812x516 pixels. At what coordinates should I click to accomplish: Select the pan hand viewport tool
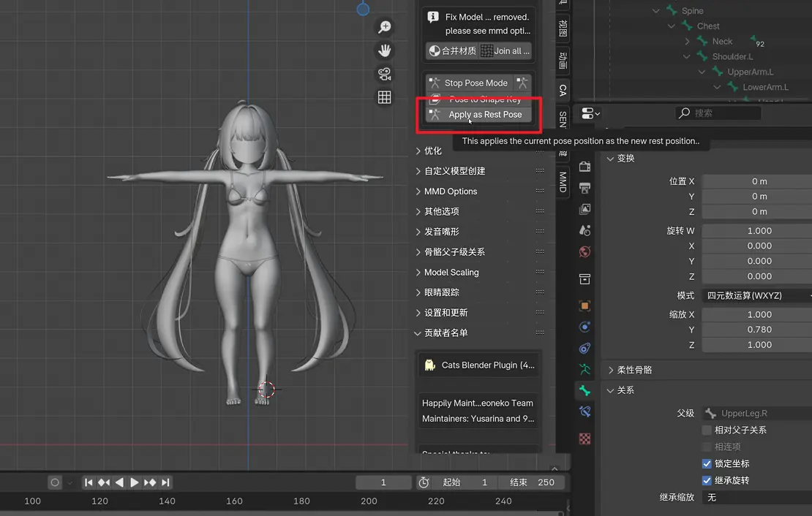[x=384, y=50]
